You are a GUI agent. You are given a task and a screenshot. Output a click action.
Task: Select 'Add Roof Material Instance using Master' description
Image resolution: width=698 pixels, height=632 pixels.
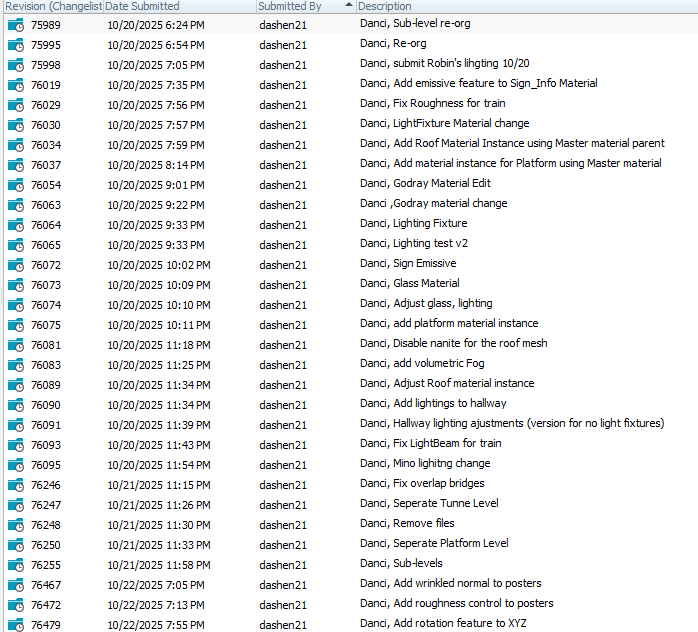512,144
